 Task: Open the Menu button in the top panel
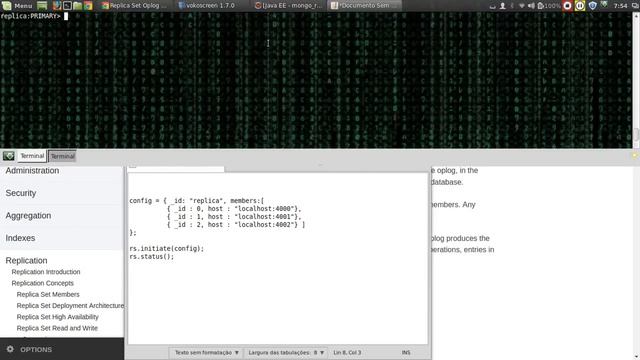click(18, 6)
